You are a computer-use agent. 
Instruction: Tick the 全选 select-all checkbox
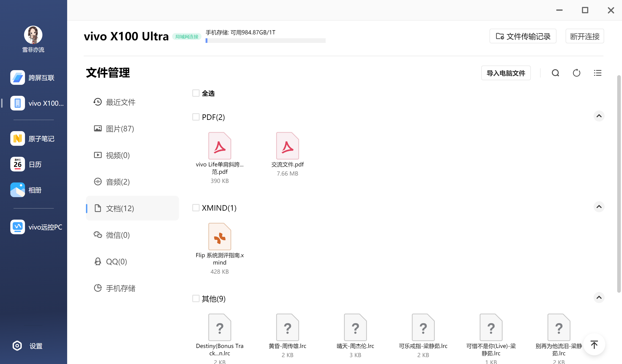(x=196, y=93)
